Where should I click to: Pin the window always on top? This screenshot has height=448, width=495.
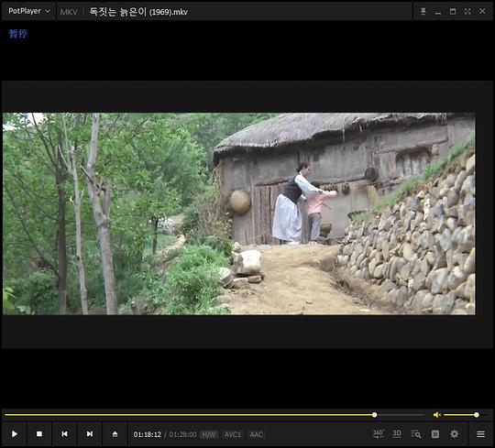coord(423,11)
